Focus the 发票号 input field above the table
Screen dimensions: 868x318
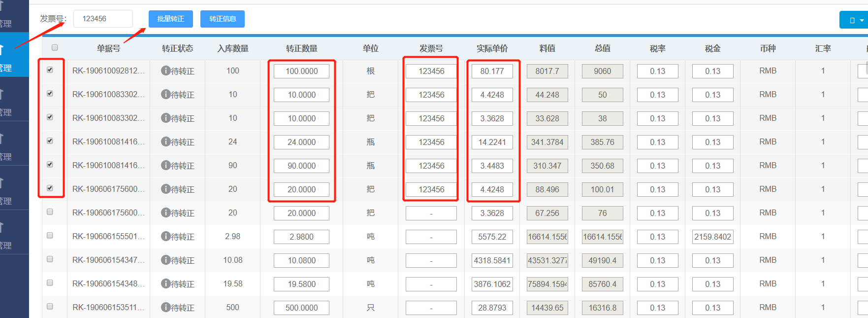tap(103, 19)
